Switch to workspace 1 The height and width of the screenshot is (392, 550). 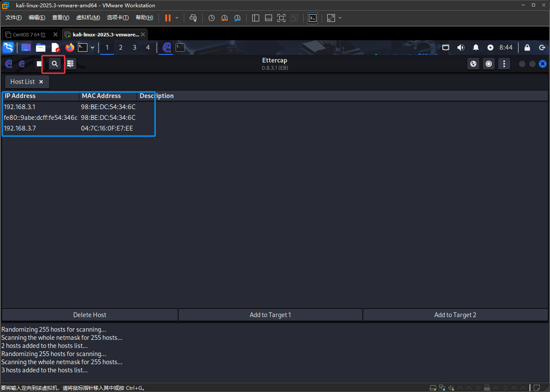click(107, 48)
